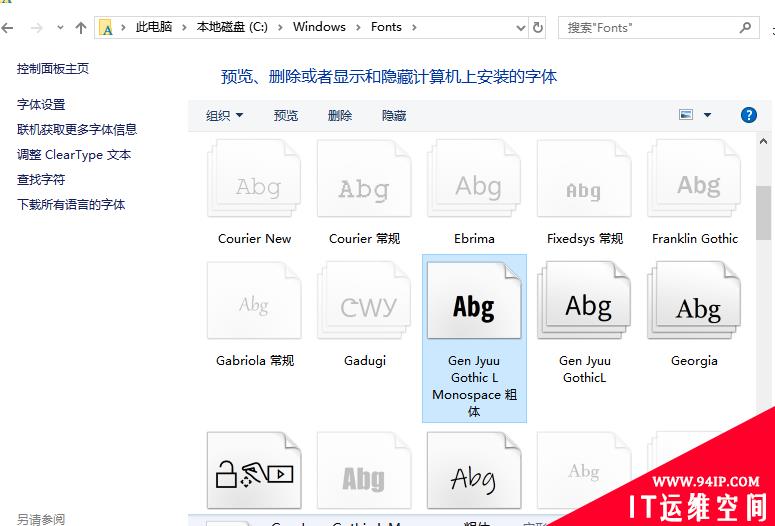Click the Georgia label text
Viewport: 775px width, 526px height.
coord(694,361)
